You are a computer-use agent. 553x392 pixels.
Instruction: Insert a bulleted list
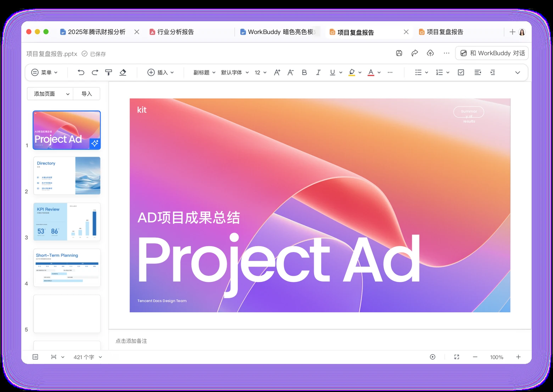pos(418,72)
